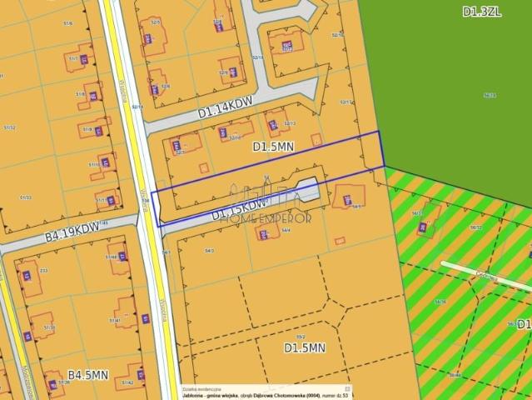Close the Działka ewidencyjna info popup
This screenshot has width=532, height=400.
tap(347, 389)
